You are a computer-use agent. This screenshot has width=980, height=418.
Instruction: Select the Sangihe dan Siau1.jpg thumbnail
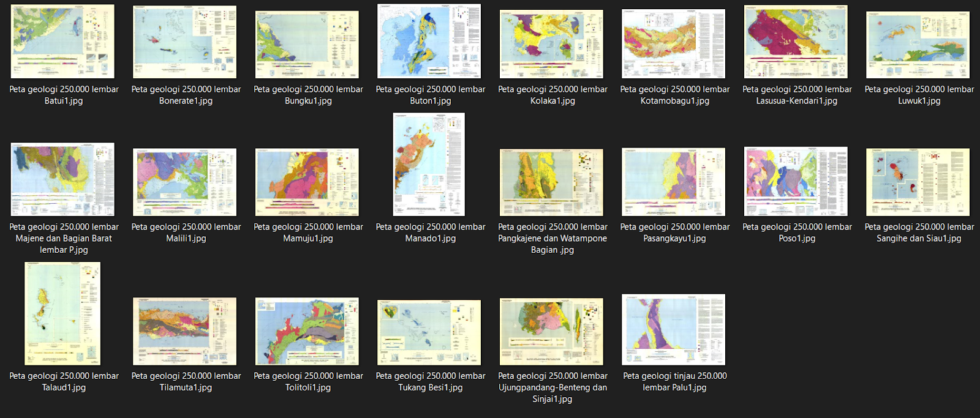coord(918,182)
